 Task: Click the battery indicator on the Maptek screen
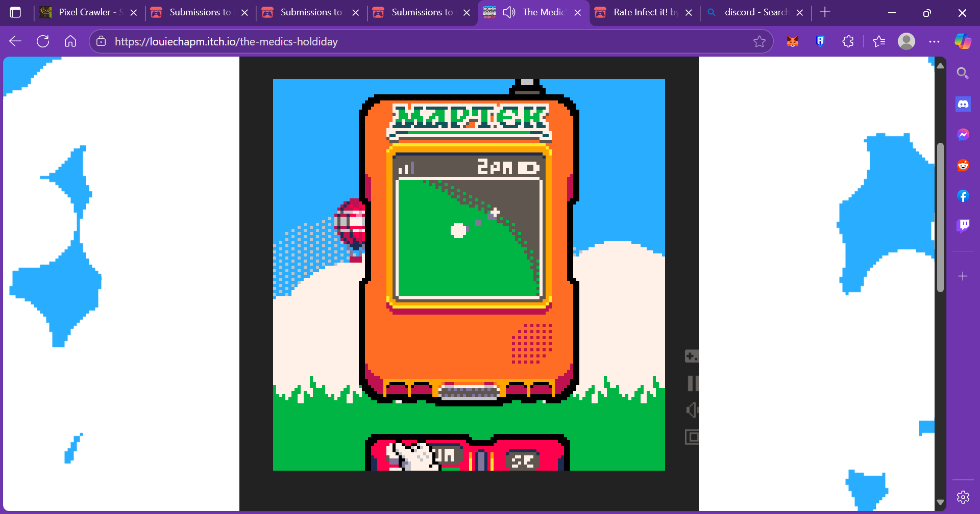tap(529, 168)
